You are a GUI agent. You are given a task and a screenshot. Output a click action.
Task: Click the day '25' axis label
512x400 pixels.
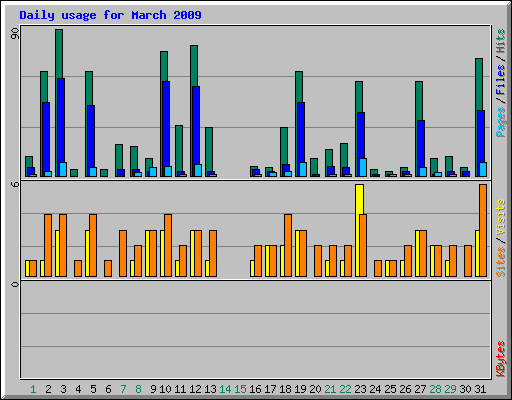390,389
